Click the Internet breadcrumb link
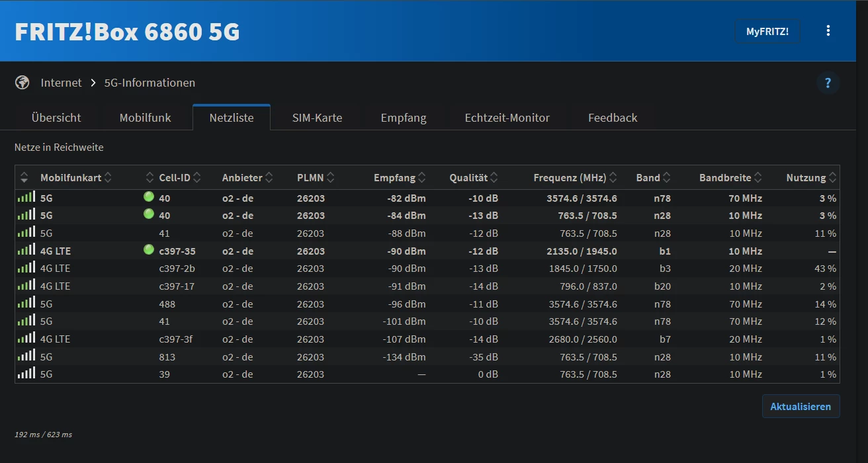868x463 pixels. tap(61, 83)
